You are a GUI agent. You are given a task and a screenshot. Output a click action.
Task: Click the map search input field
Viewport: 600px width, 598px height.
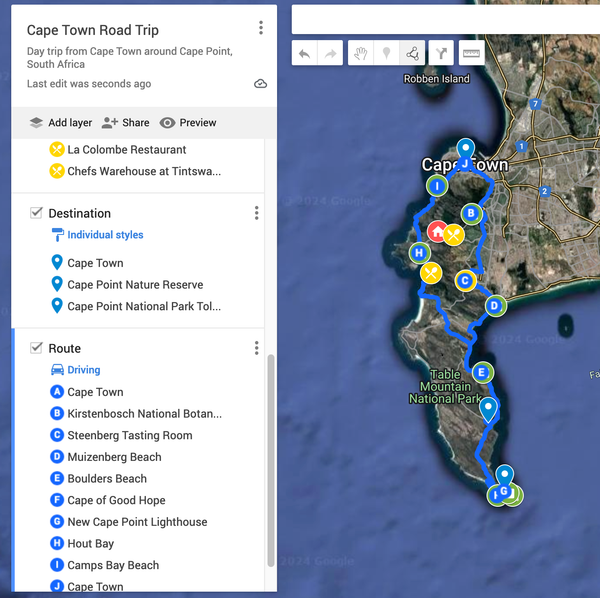446,19
